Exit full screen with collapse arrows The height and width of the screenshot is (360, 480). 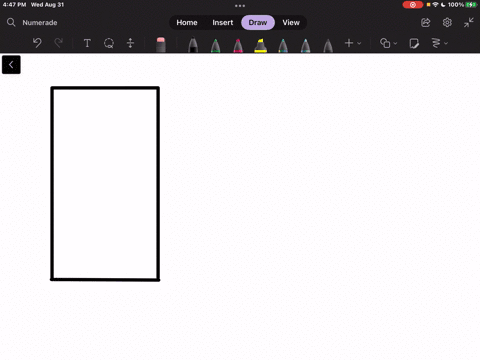(x=469, y=22)
